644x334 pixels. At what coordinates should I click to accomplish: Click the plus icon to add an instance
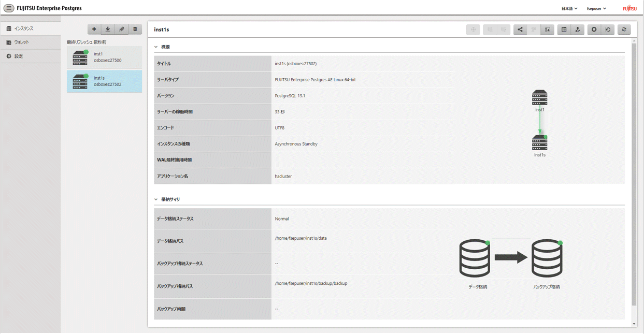click(x=94, y=29)
